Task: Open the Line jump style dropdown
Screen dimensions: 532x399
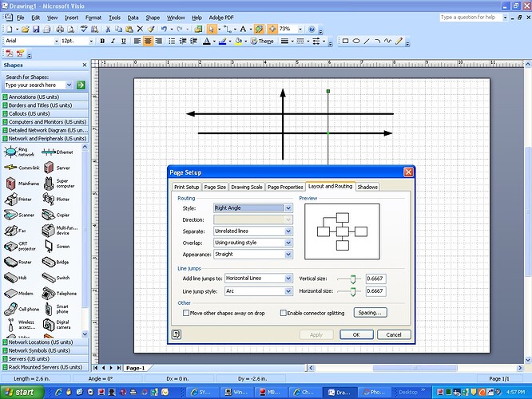Action: 288,290
